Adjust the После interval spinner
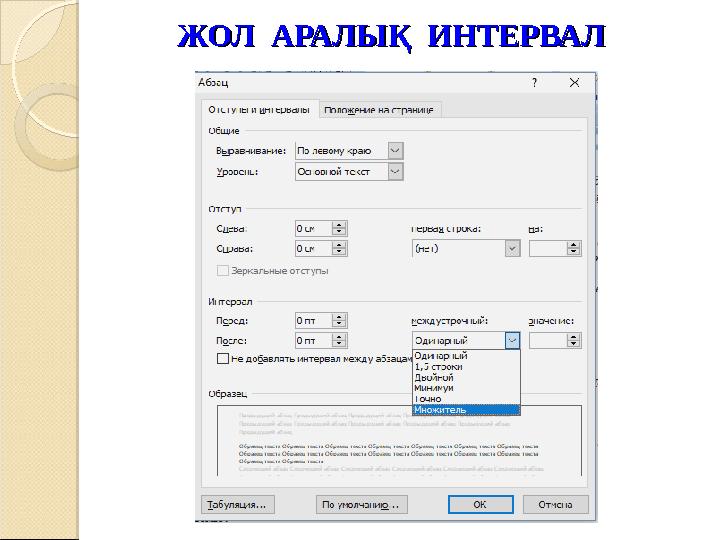Viewport: 720px width, 540px height. [x=339, y=341]
